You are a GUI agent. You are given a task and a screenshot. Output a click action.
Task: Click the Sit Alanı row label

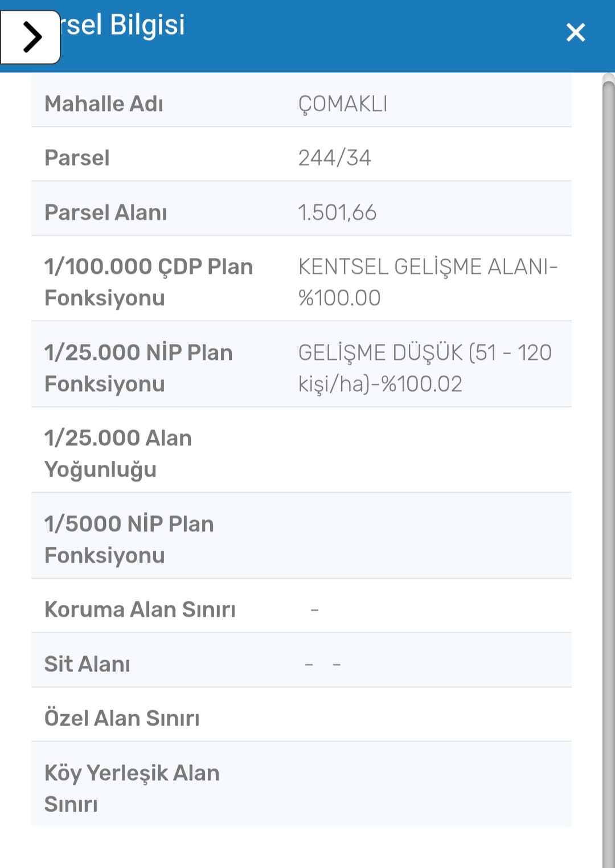(87, 664)
